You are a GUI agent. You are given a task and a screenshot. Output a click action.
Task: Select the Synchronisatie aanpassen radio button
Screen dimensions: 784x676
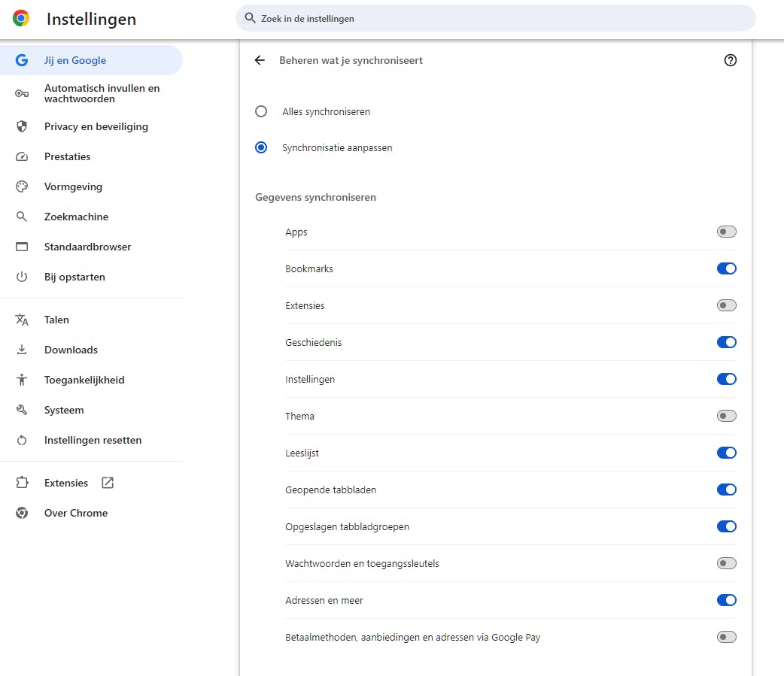(x=261, y=147)
